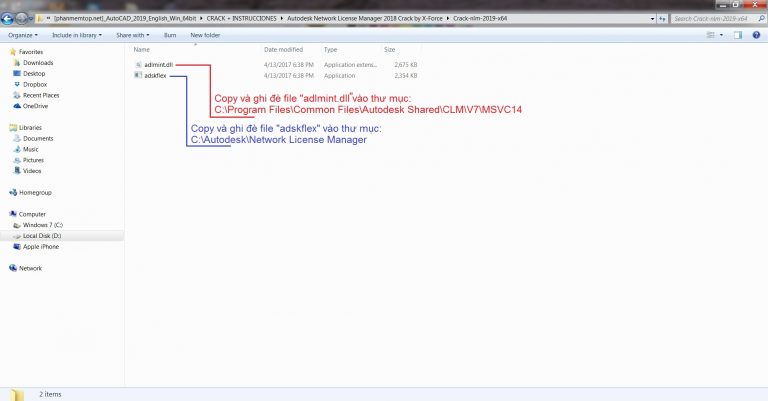Select Computer in the navigation pane
The height and width of the screenshot is (401, 768).
click(32, 214)
